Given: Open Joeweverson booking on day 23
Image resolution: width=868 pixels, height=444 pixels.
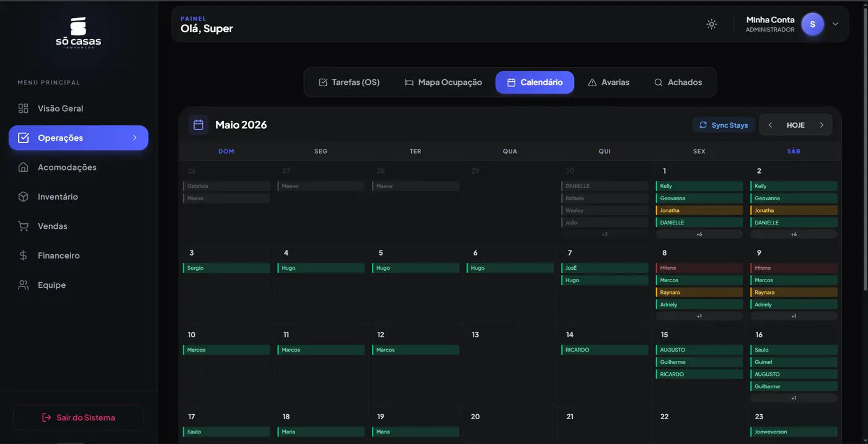Looking at the screenshot, I should [794, 432].
